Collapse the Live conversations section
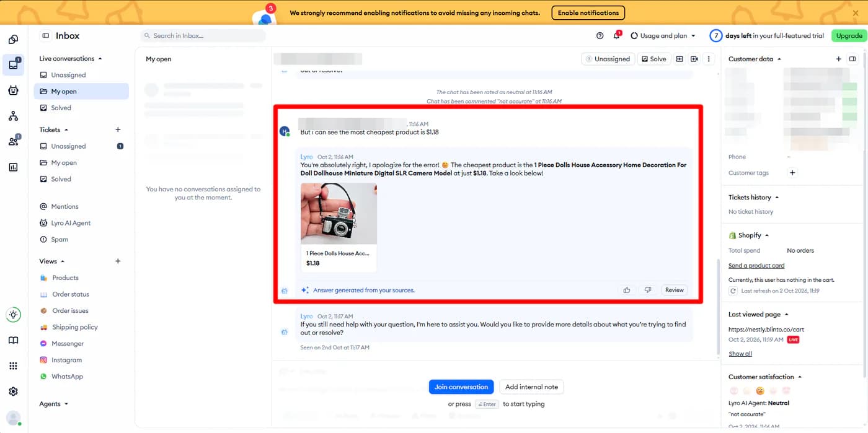This screenshot has height=433, width=868. 71,58
